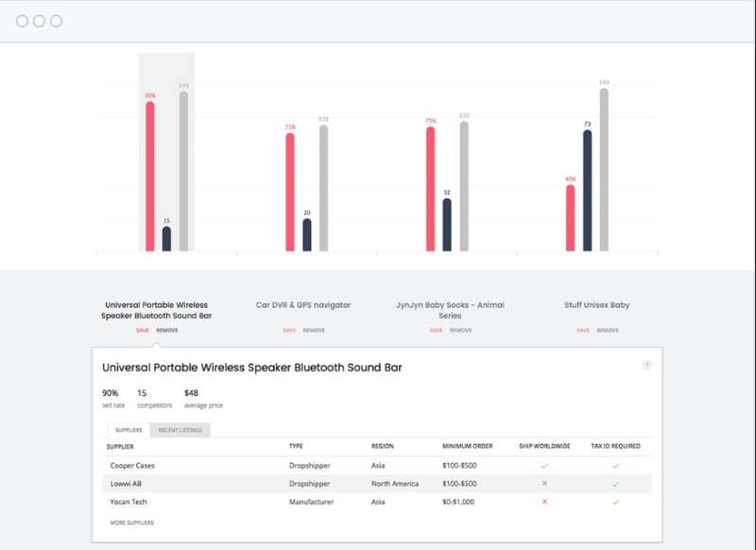This screenshot has height=550, width=756.
Task: Click the Tax ID Required check mark for Lowwi AB
Action: point(616,484)
